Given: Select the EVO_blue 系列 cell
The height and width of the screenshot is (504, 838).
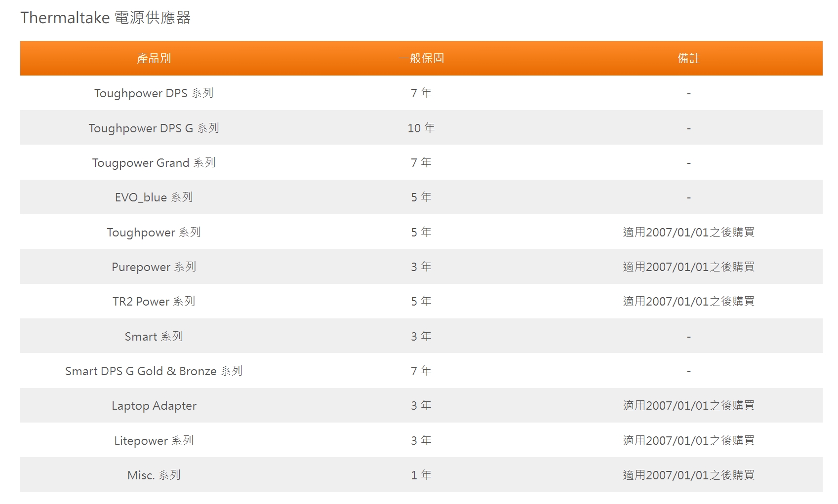Looking at the screenshot, I should point(154,197).
